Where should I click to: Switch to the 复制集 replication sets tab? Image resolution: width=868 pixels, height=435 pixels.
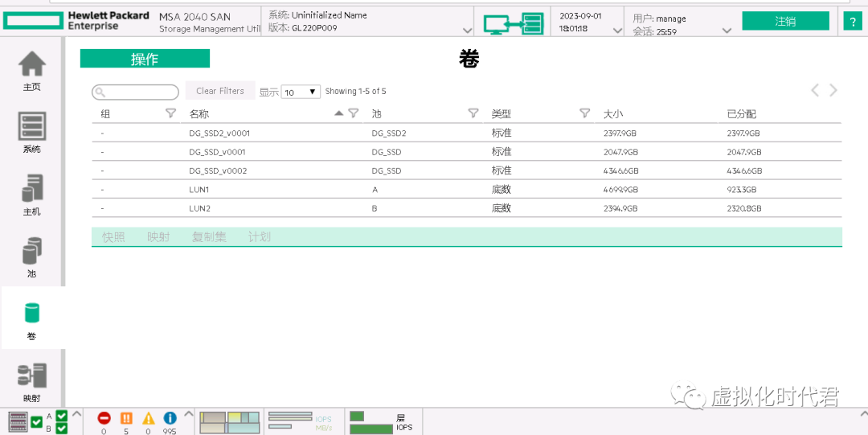(x=209, y=237)
